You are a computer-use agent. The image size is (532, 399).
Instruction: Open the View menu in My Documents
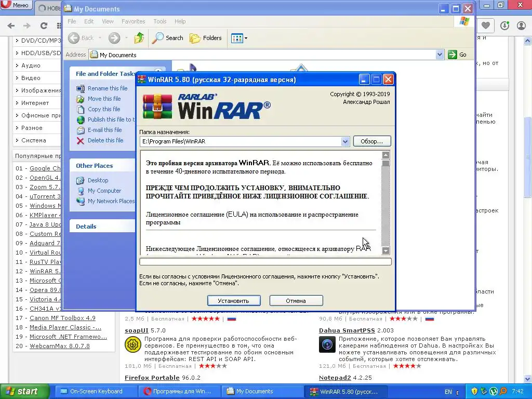[108, 21]
